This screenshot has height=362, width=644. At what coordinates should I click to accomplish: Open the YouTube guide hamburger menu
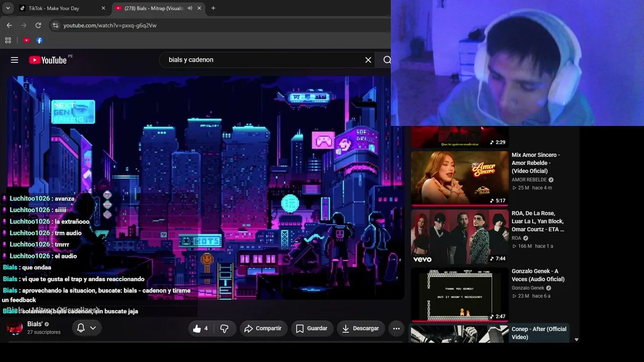click(x=15, y=60)
